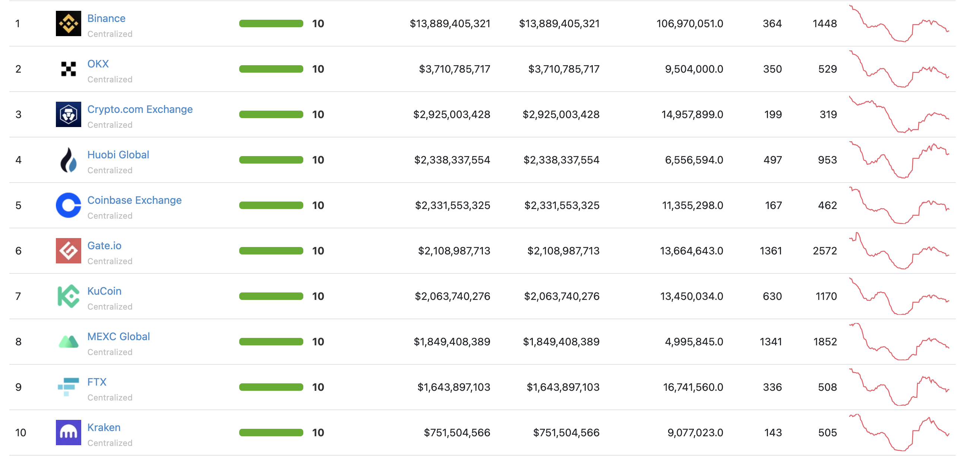Click the Kraken volume sparkline graph

pos(899,433)
